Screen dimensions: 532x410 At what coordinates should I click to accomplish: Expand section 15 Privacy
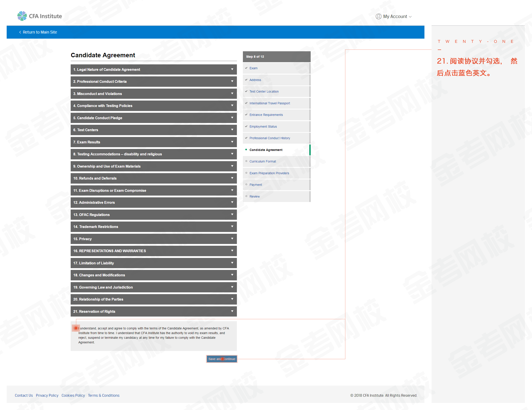[x=154, y=239]
